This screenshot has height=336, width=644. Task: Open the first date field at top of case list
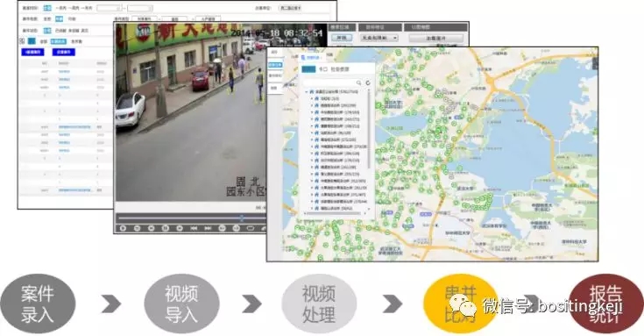point(110,8)
